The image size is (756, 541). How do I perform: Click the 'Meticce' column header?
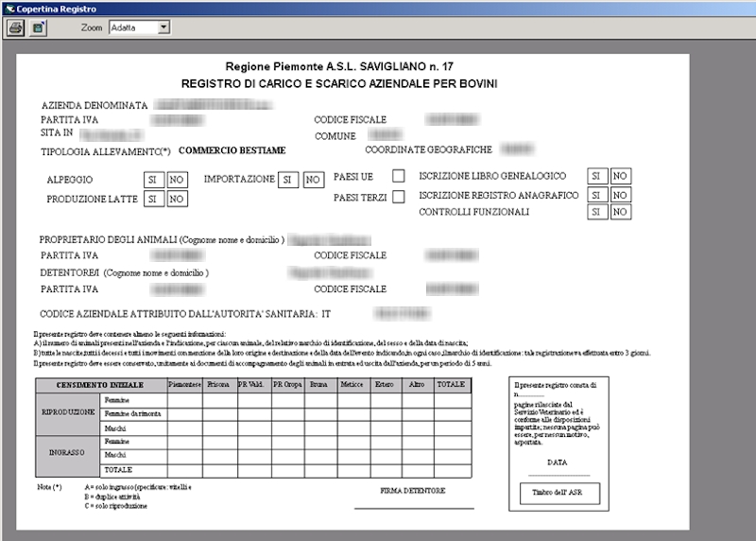coord(352,384)
